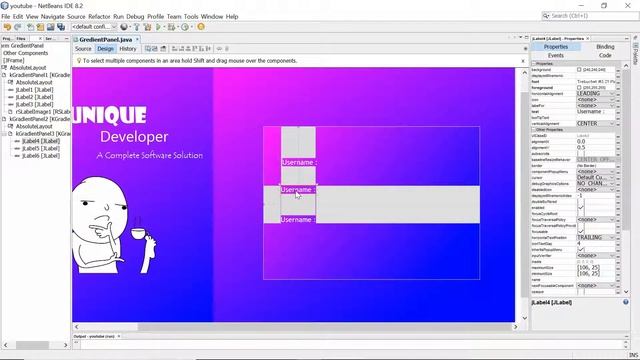Click the Undo toolbar icon
Screen dimensions: 640x360
click(x=7, y=27)
